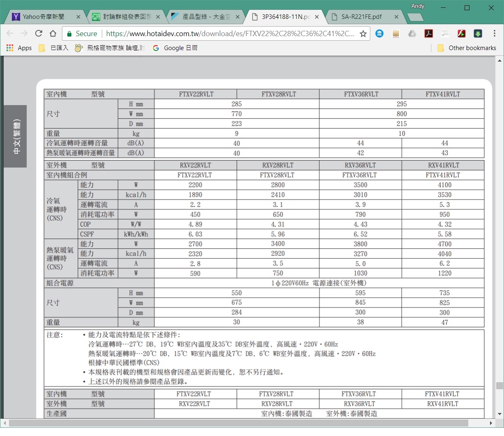Click the vertical scrollbar thumb
The width and height of the screenshot is (504, 436).
[499, 386]
